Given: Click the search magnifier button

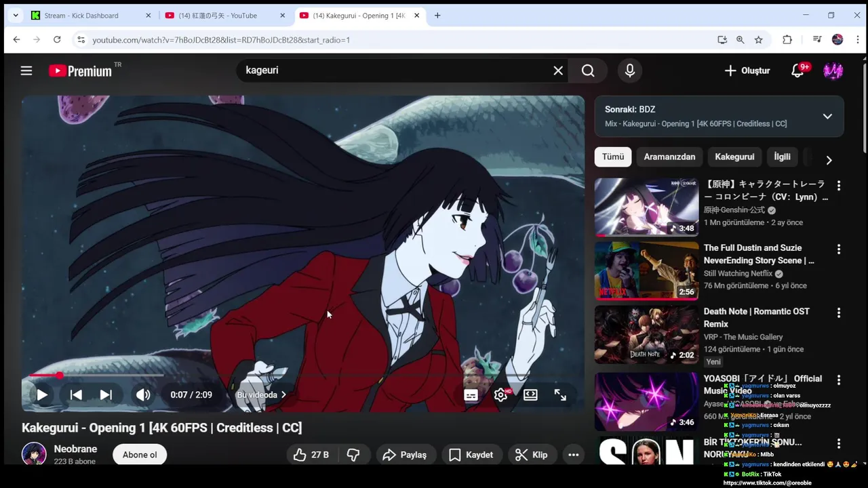Looking at the screenshot, I should tap(588, 70).
